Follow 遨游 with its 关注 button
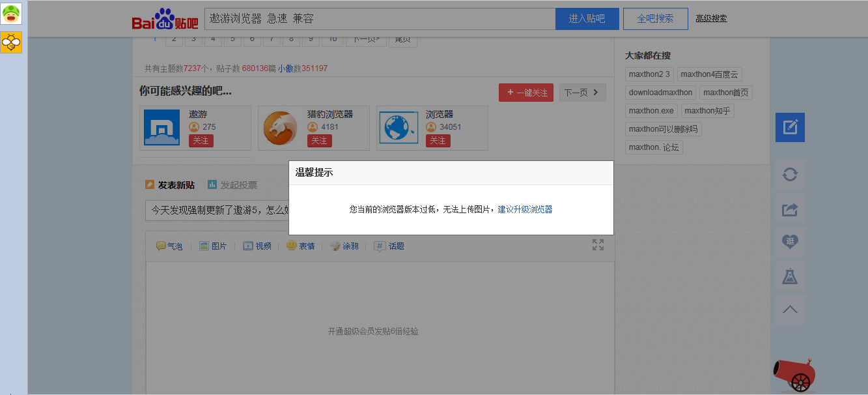This screenshot has width=868, height=395. click(201, 141)
